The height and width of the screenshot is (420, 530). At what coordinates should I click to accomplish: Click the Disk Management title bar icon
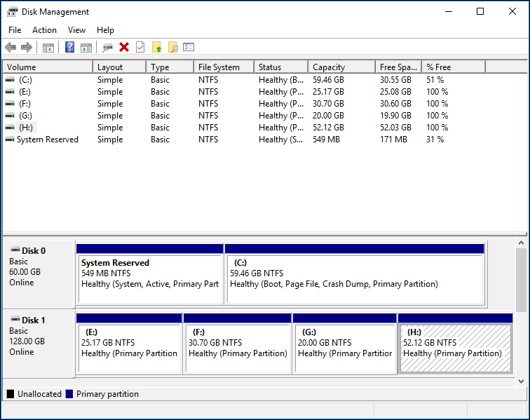tap(13, 12)
